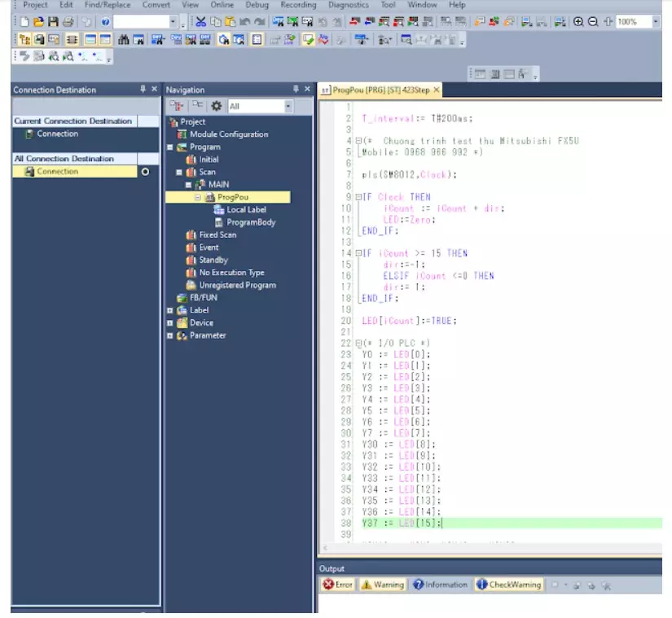Click the Print icon in toolbar
Image resolution: width=672 pixels, height=618 pixels.
[x=68, y=22]
